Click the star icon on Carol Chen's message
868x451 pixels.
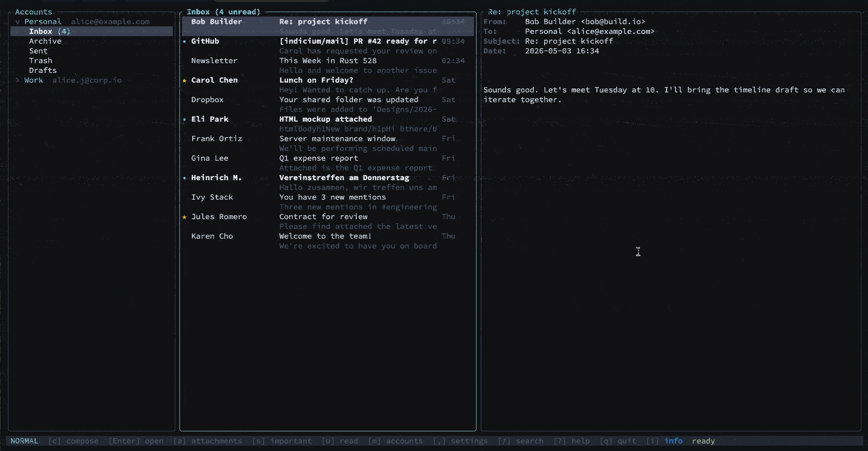pyautogui.click(x=184, y=80)
